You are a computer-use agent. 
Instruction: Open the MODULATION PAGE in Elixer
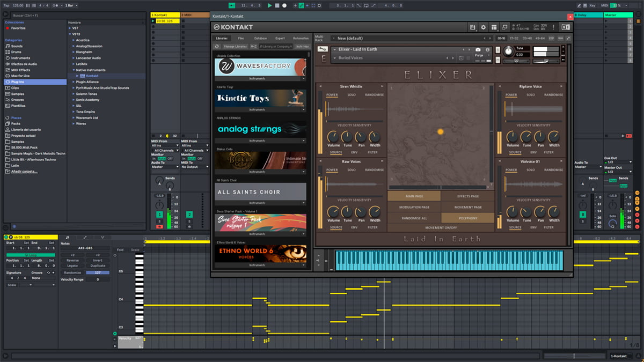414,207
